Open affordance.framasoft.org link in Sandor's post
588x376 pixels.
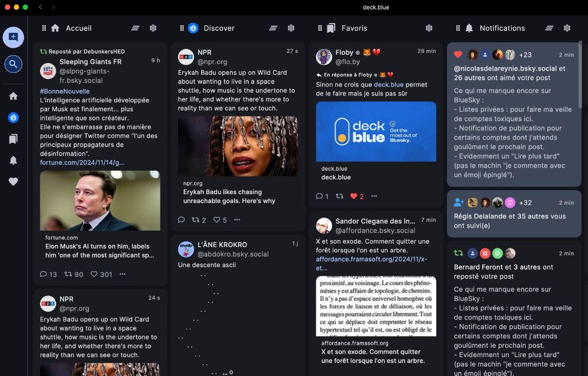(x=371, y=264)
